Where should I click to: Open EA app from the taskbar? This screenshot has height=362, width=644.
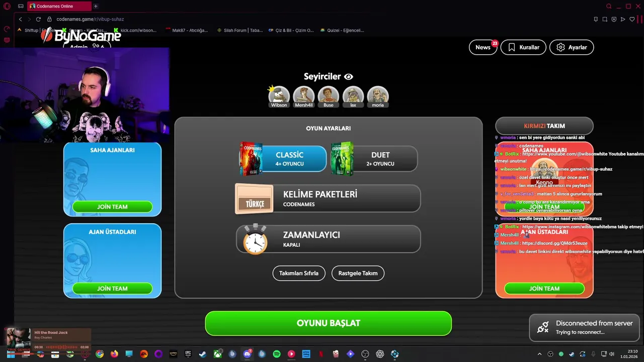(x=144, y=354)
